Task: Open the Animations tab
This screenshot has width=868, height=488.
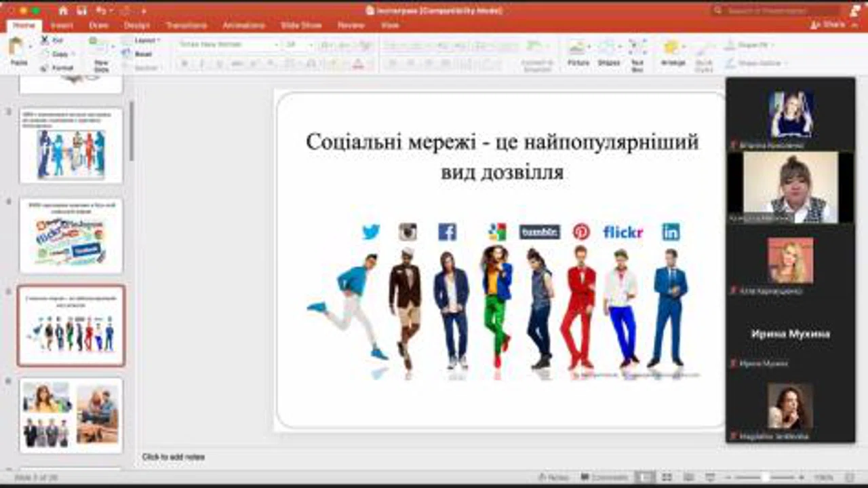Action: click(x=244, y=25)
